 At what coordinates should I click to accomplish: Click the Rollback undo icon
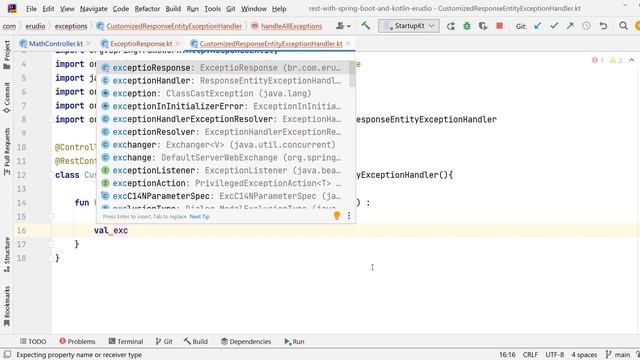tap(603, 26)
